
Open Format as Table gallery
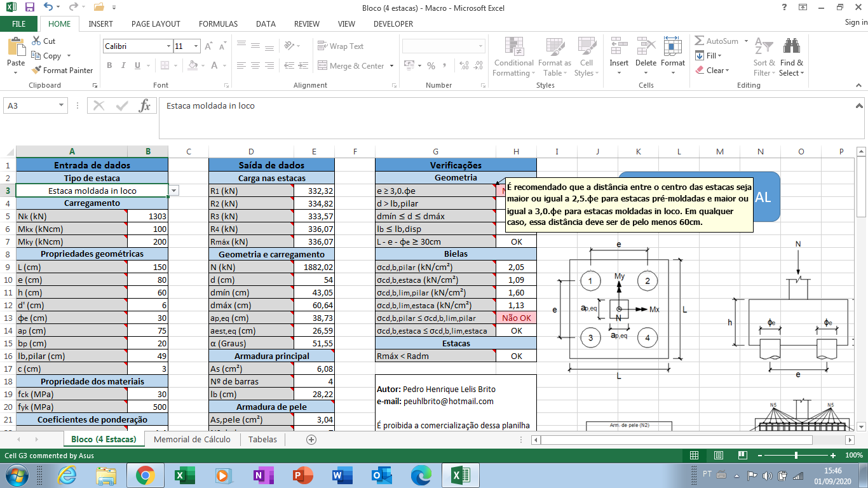click(554, 56)
